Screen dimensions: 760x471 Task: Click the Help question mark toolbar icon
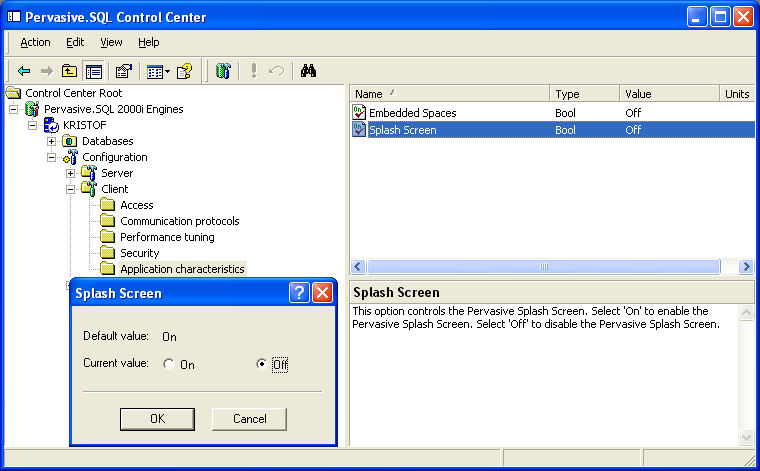coord(185,72)
